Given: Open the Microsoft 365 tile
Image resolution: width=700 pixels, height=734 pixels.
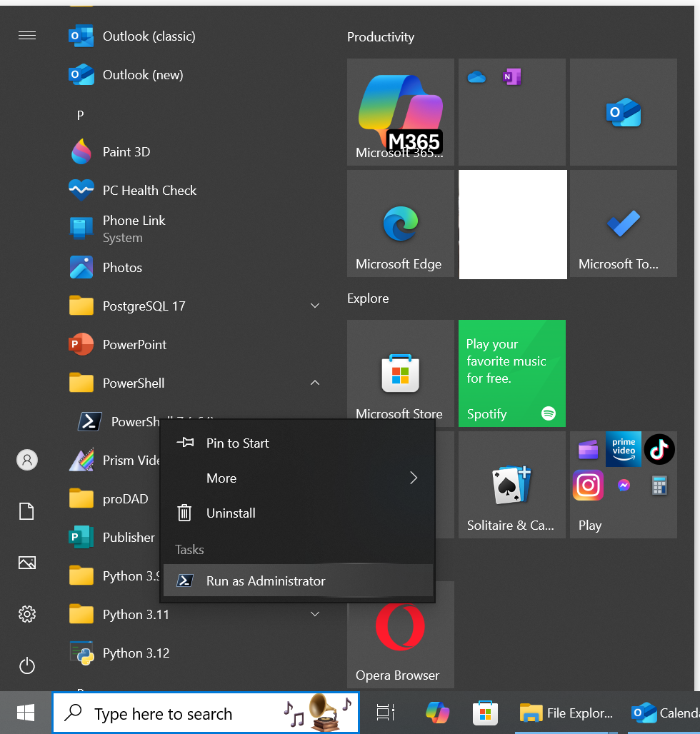Looking at the screenshot, I should pyautogui.click(x=400, y=112).
